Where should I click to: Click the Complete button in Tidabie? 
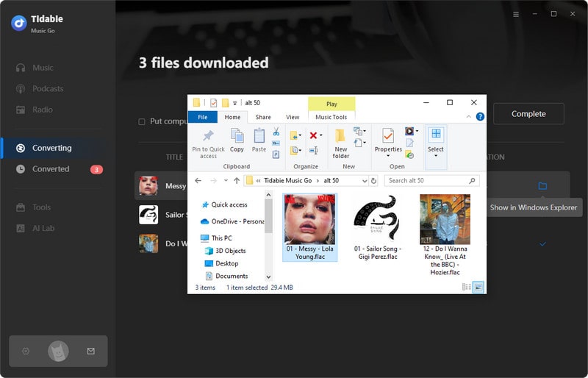(528, 114)
